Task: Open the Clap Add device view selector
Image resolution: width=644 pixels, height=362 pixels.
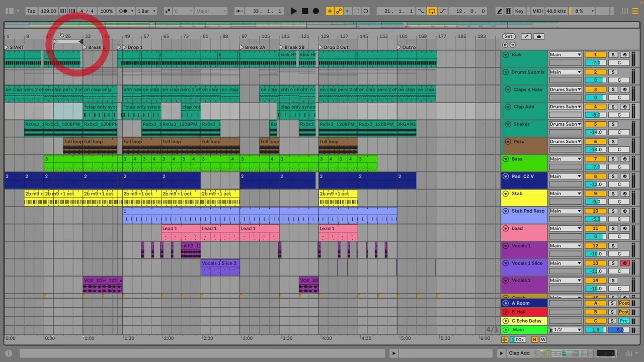Action: pyautogui.click(x=519, y=353)
